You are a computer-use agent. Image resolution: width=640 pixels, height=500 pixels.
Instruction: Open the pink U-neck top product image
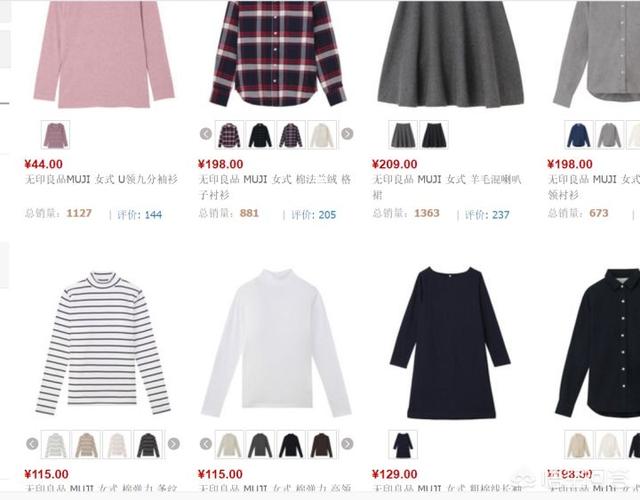[x=104, y=55]
